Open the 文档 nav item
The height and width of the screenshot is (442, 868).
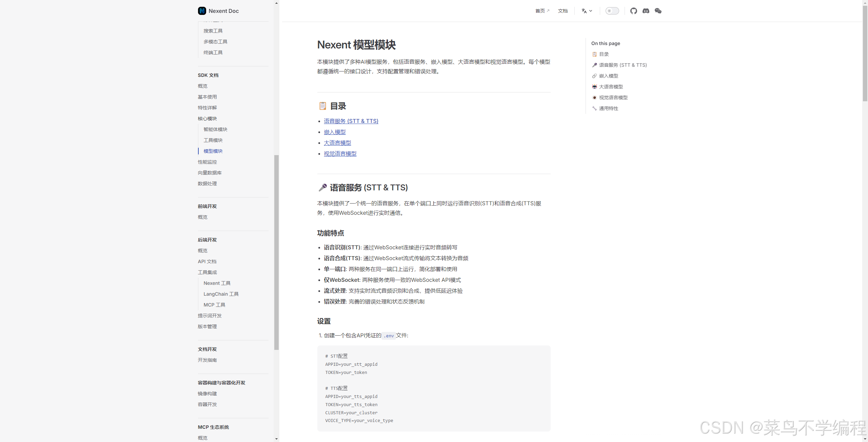563,11
